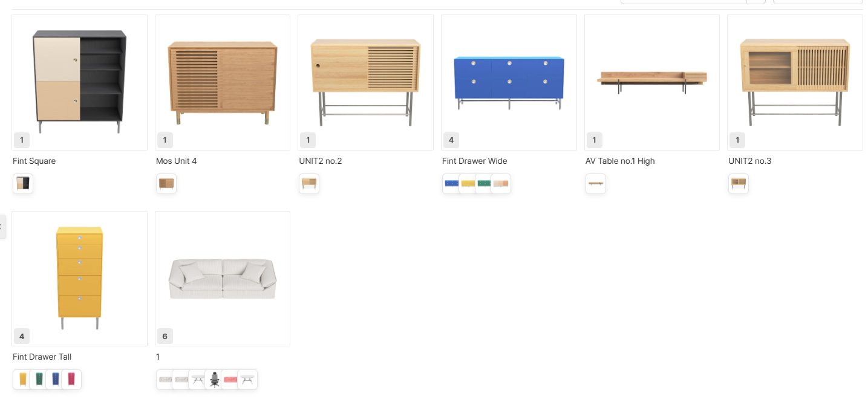Choose the green Fint Drawer Tall variant

pyautogui.click(x=39, y=380)
